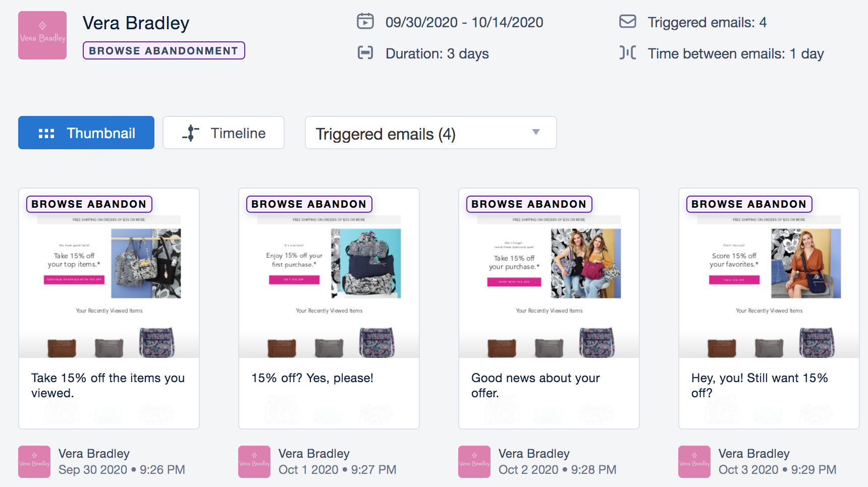Click the dropdown arrow on Triggered emails

(x=536, y=132)
